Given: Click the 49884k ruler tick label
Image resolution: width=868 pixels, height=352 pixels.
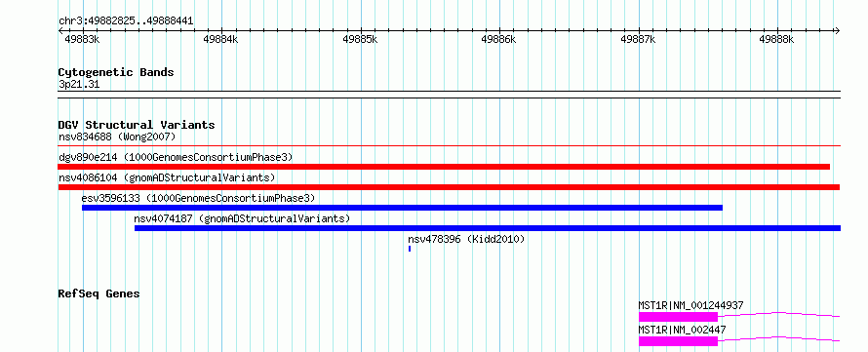Looking at the screenshot, I should tap(220, 39).
